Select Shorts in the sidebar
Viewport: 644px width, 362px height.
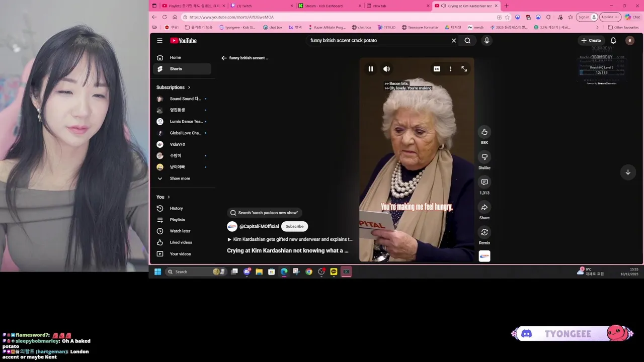(182, 69)
